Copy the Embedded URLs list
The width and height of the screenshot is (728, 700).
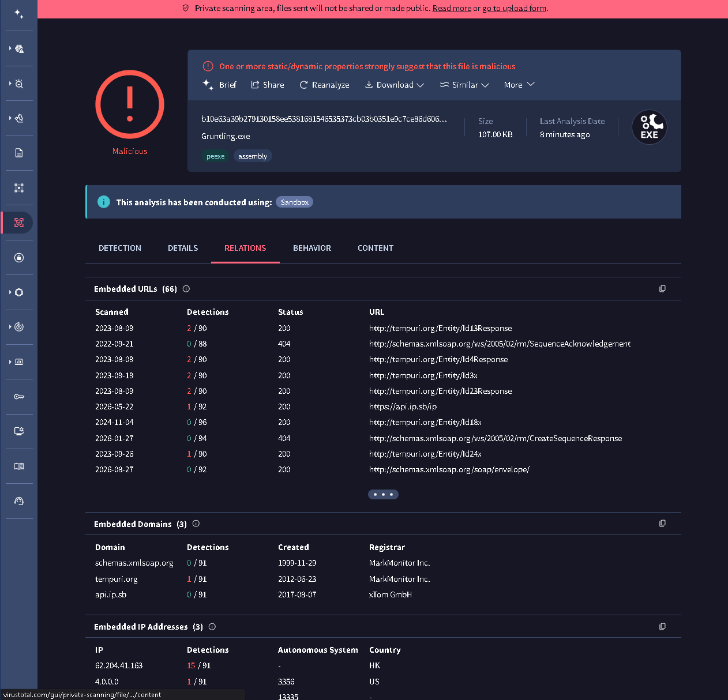coord(662,288)
